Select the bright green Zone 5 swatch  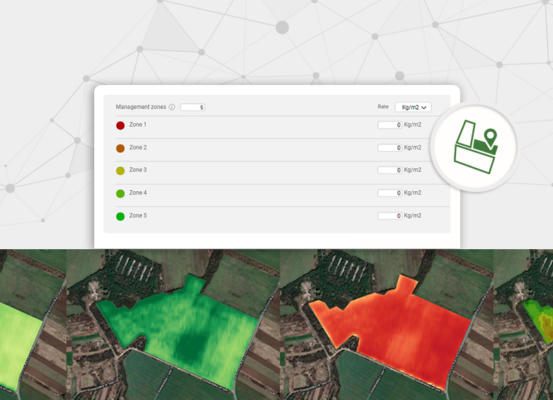click(x=120, y=216)
